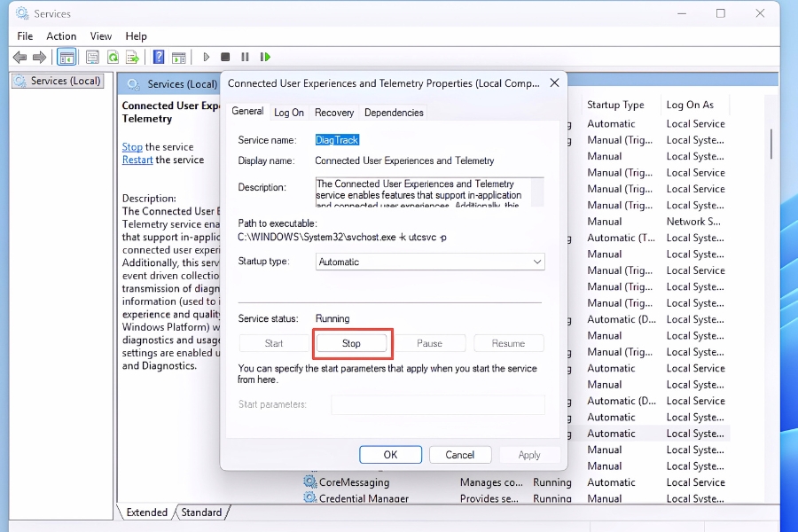
Task: Click the Start Service play icon
Action: pos(206,57)
